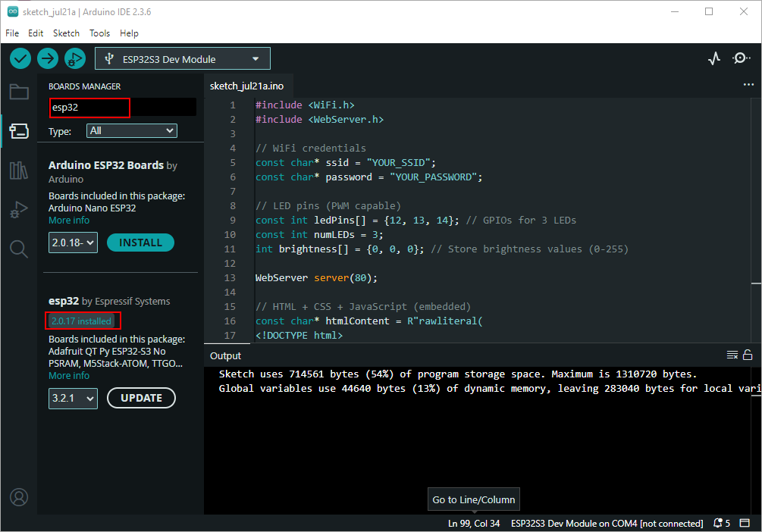Click the Upload arrow button
The height and width of the screenshot is (532, 762).
[48, 59]
